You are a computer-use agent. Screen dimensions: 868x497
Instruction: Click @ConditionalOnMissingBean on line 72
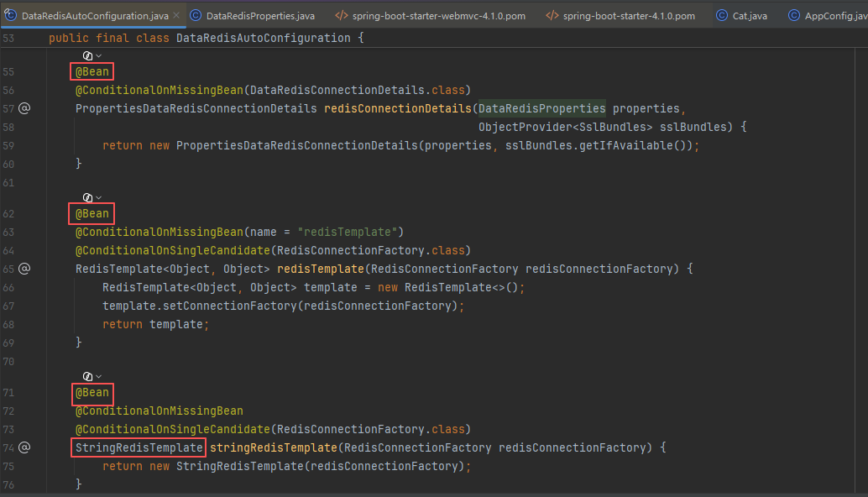(159, 411)
